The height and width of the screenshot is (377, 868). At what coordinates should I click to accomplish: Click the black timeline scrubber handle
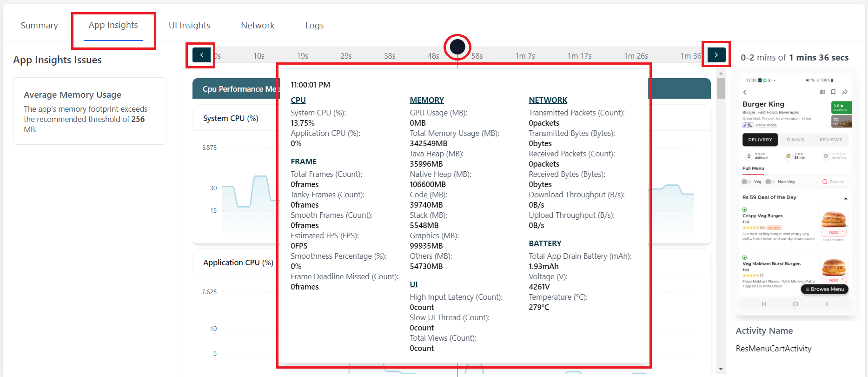pyautogui.click(x=457, y=47)
